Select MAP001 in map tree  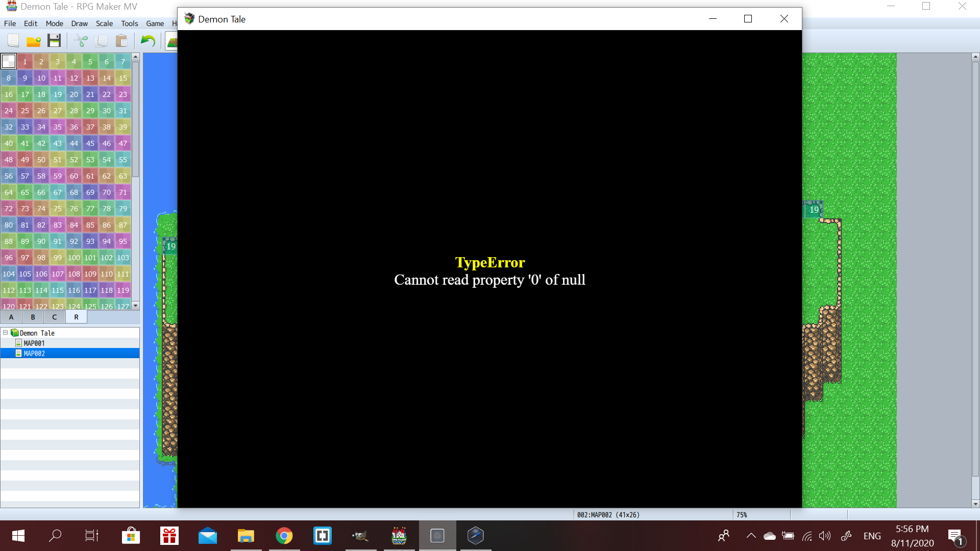coord(34,343)
